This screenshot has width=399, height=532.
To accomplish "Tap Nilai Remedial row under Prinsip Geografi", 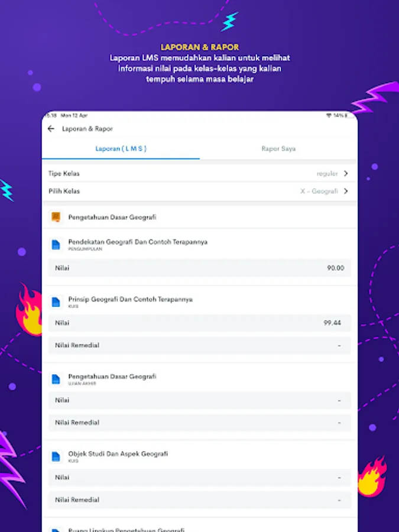I will click(x=200, y=345).
